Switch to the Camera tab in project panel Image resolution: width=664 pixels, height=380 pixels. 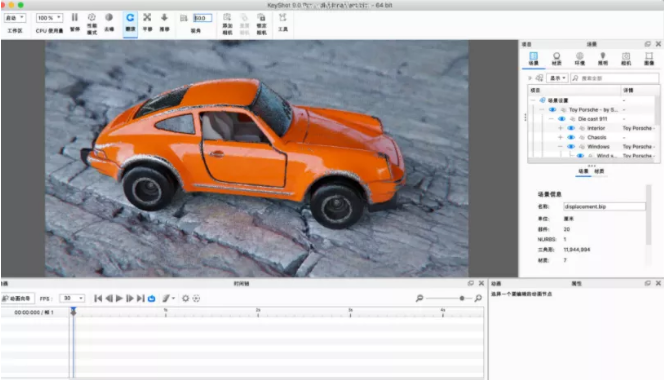tap(626, 58)
